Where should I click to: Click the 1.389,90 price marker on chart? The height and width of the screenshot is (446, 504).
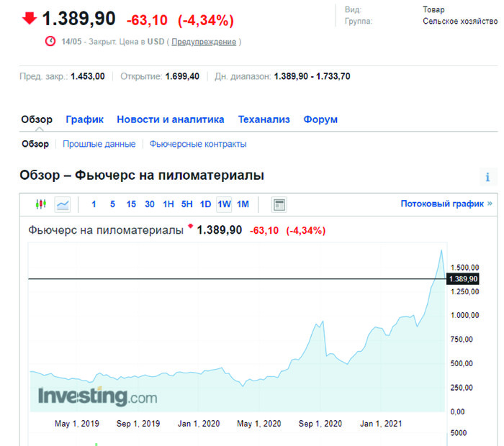[x=462, y=279]
